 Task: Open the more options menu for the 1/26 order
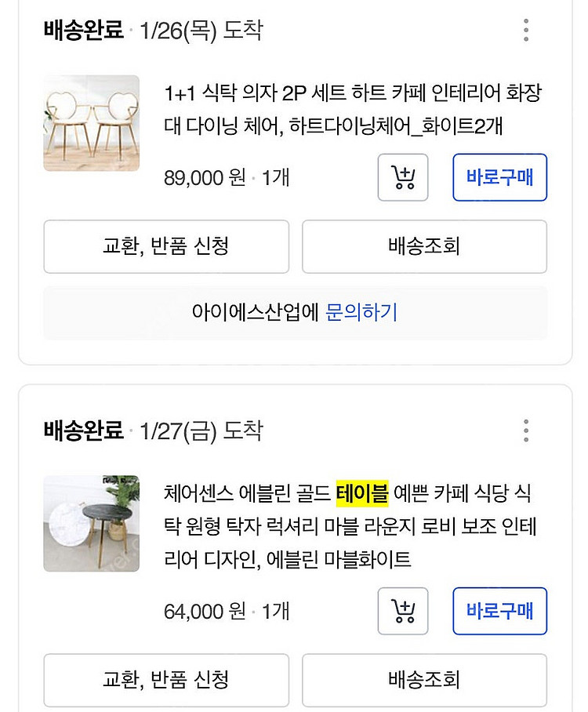pyautogui.click(x=526, y=31)
